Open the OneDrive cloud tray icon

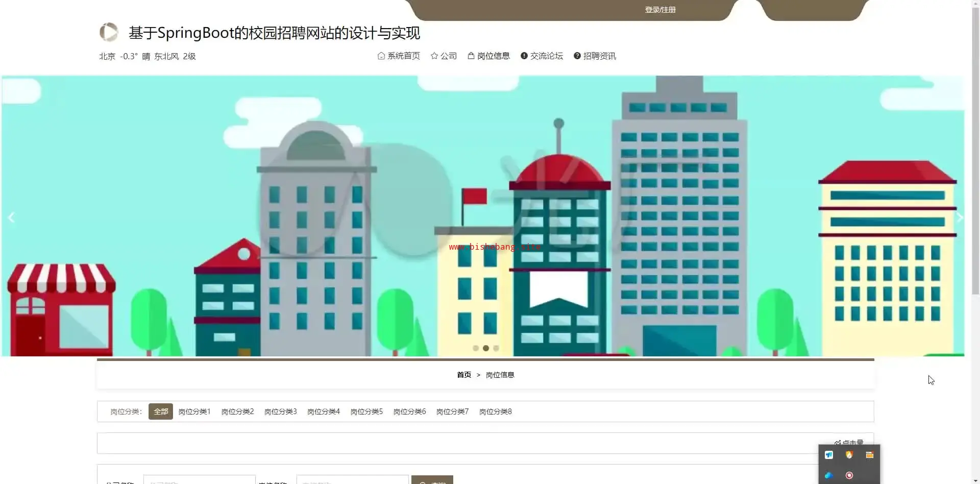click(x=828, y=475)
